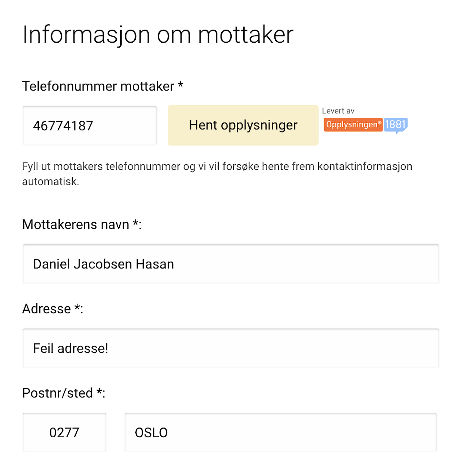Viewport: 472px width, 476px height.
Task: Click the orange Opplysningen logo
Action: tap(353, 125)
